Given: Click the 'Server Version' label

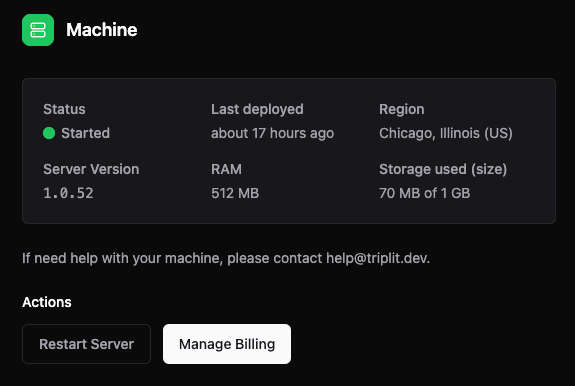Looking at the screenshot, I should pyautogui.click(x=91, y=169).
